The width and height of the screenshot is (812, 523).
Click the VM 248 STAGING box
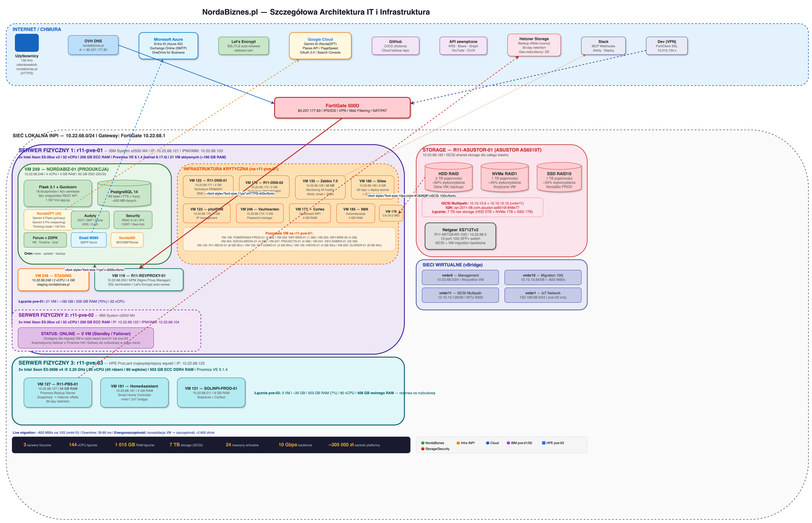53,280
